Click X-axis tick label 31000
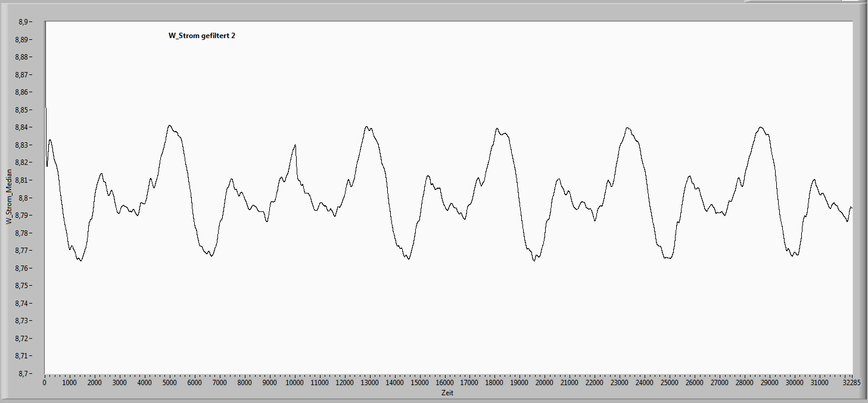Image resolution: width=868 pixels, height=403 pixels. click(x=820, y=383)
